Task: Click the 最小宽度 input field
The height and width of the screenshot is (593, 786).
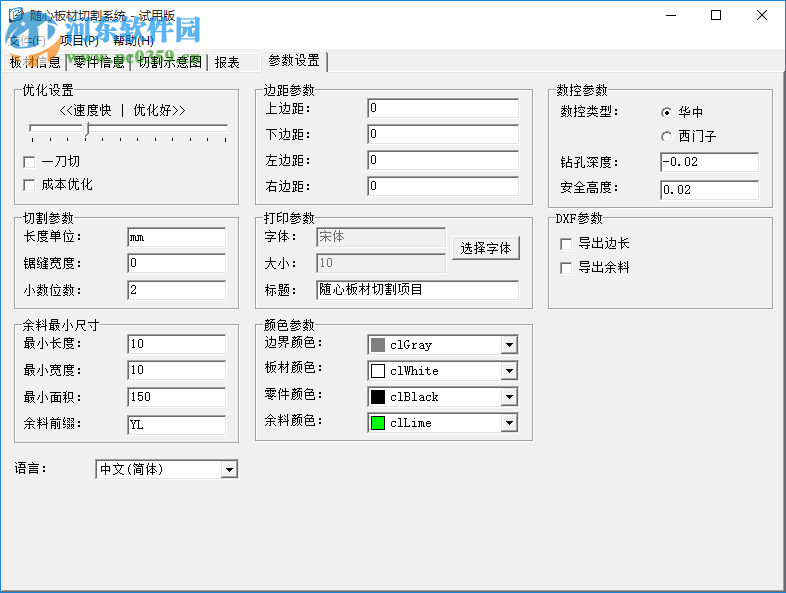Action: pyautogui.click(x=176, y=370)
